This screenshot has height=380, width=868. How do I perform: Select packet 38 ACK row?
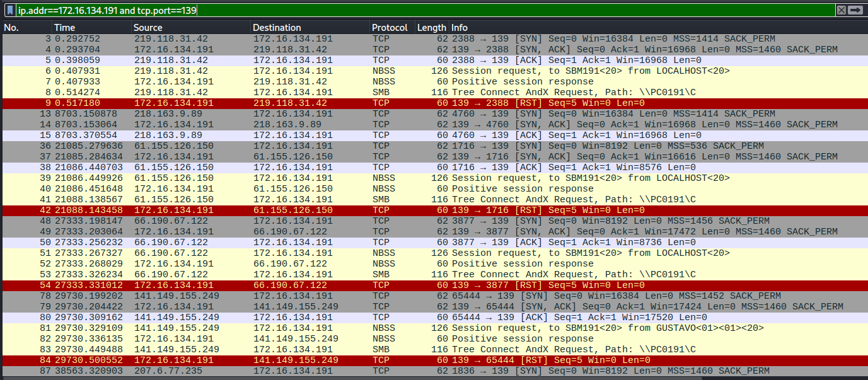click(434, 167)
